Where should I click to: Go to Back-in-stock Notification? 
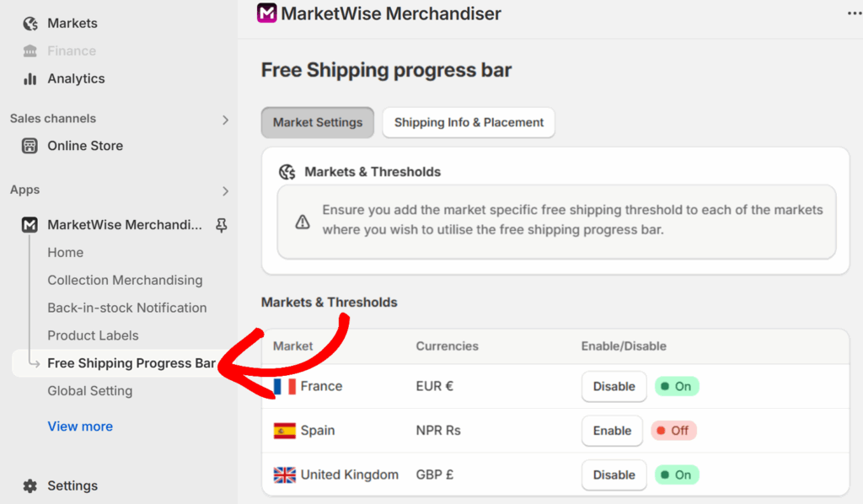pyautogui.click(x=126, y=308)
